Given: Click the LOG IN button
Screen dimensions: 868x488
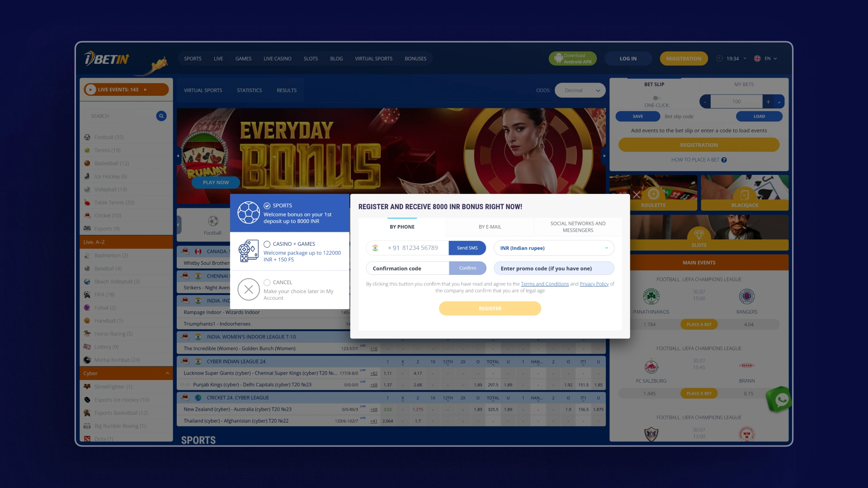Looking at the screenshot, I should point(628,59).
